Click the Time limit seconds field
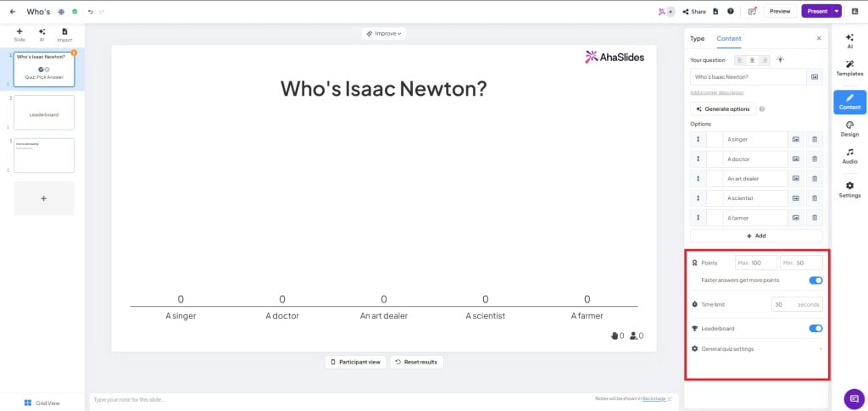The image size is (868, 411). pyautogui.click(x=796, y=304)
